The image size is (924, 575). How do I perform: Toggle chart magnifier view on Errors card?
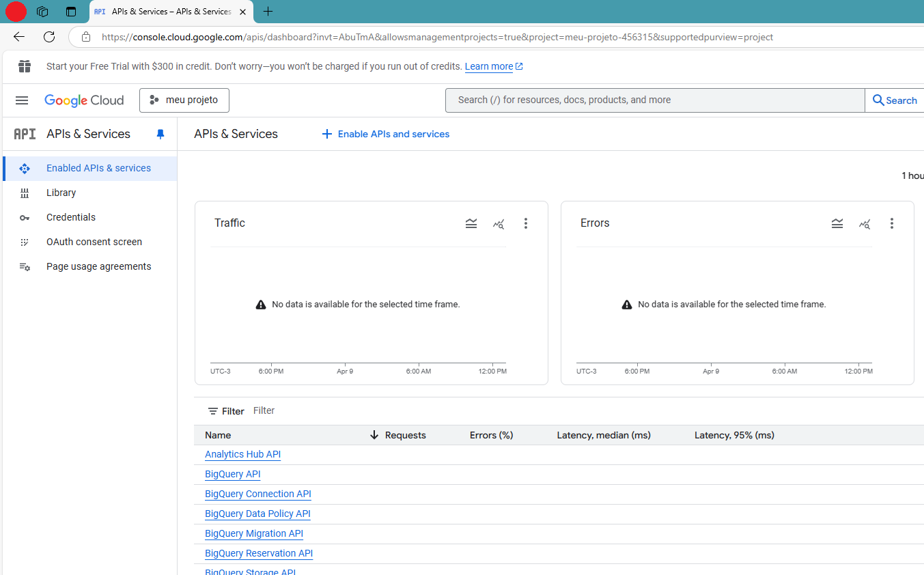[865, 223]
